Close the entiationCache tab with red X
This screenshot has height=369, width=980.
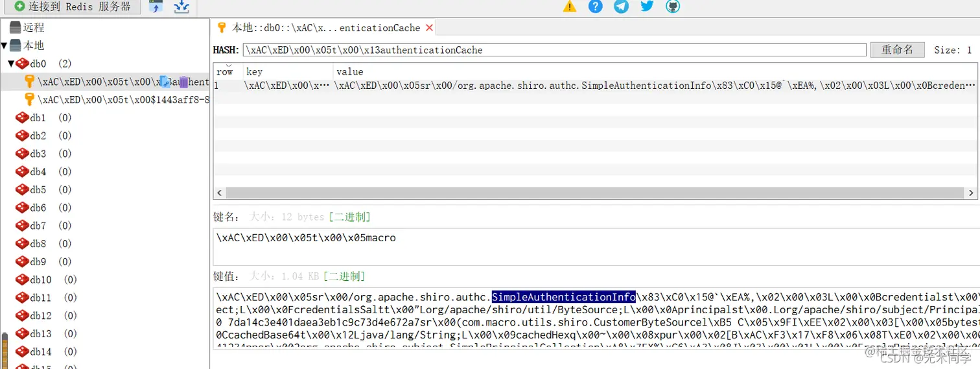click(x=430, y=28)
